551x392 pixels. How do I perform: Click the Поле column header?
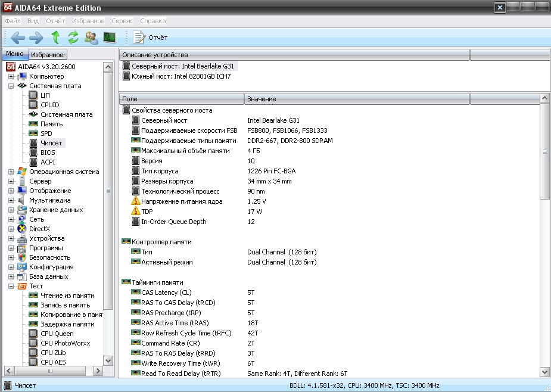(x=182, y=99)
